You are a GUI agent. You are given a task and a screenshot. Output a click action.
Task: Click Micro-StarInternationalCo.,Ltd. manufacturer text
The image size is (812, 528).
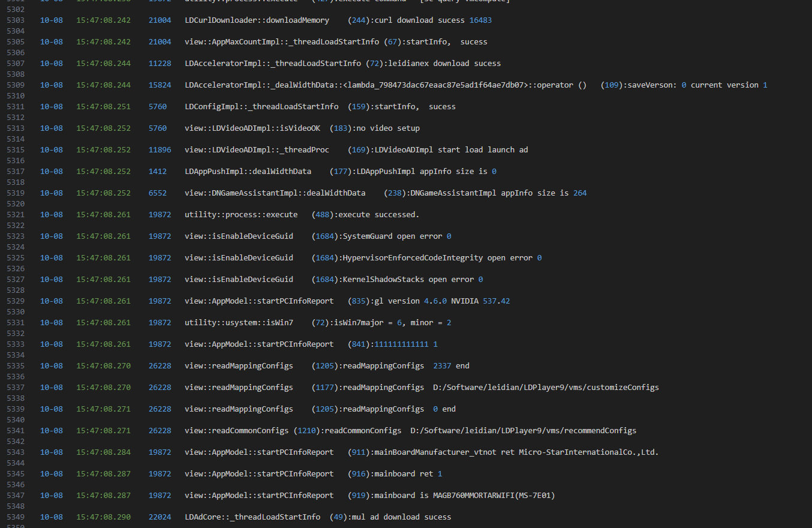588,452
